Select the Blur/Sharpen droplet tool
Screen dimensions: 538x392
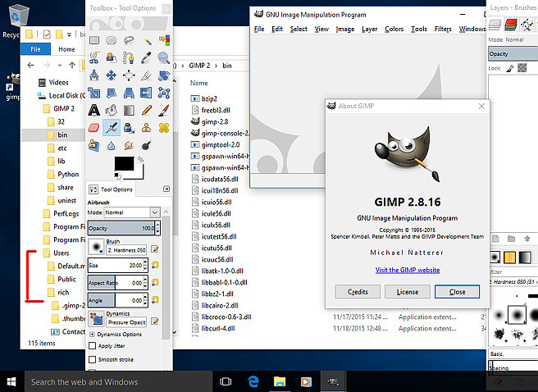(112, 146)
